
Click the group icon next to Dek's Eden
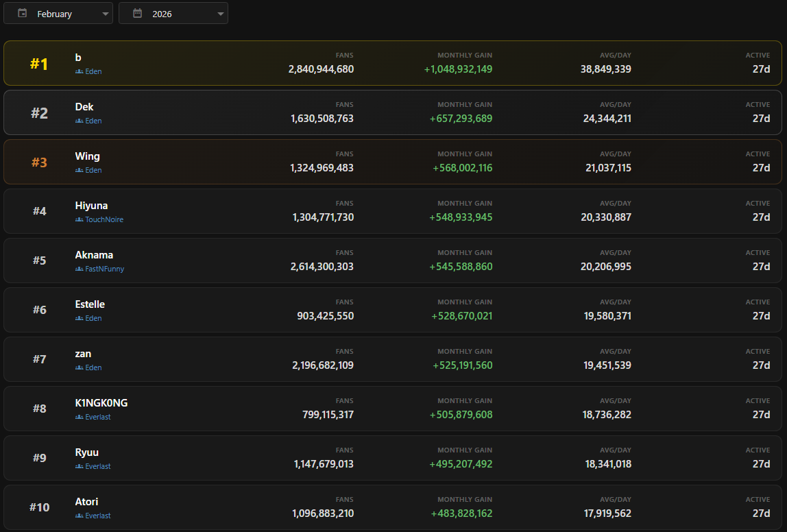[80, 121]
